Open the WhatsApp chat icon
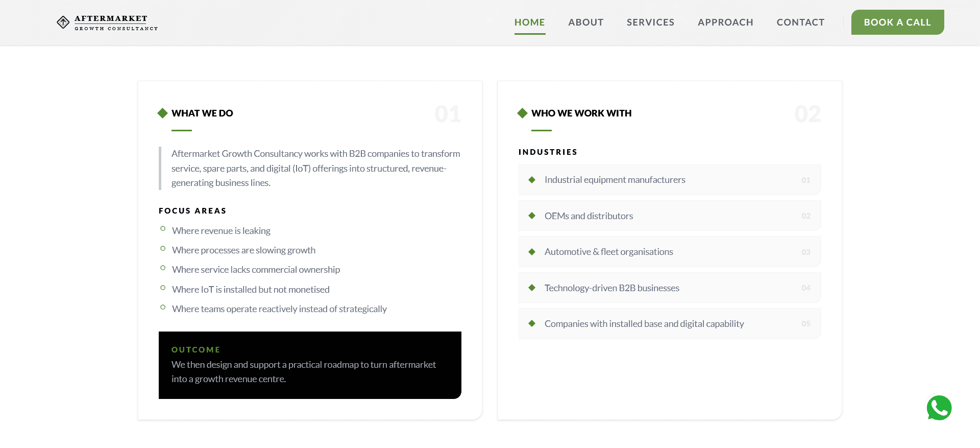 [x=939, y=408]
